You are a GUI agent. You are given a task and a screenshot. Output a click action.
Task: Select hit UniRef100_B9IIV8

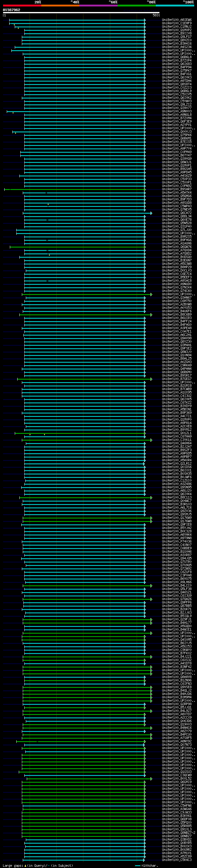coord(177,33)
